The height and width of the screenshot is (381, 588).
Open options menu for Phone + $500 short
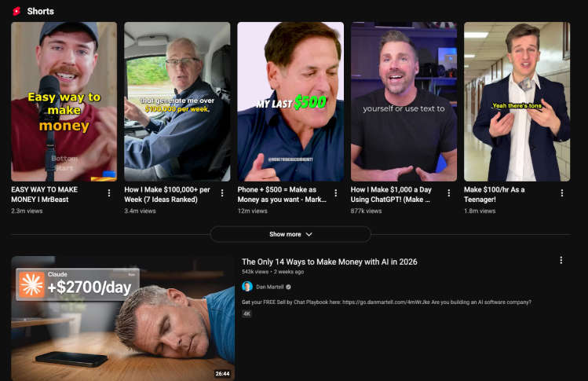coord(336,193)
